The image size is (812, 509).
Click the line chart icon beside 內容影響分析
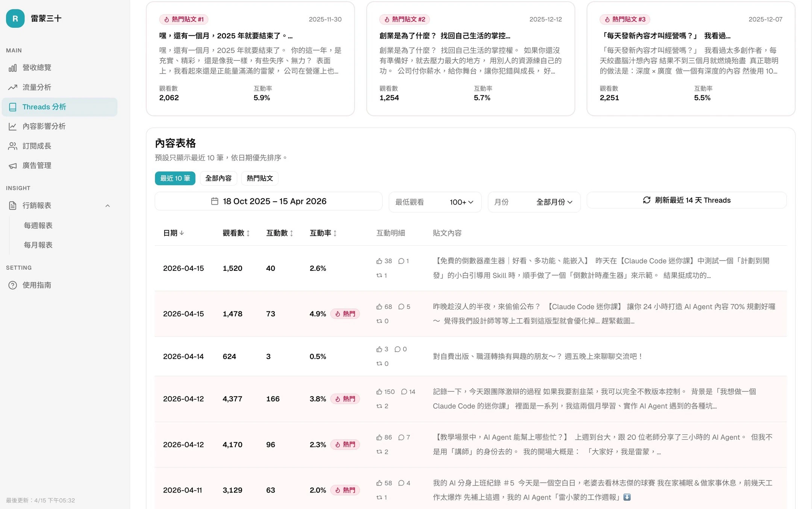(x=13, y=127)
